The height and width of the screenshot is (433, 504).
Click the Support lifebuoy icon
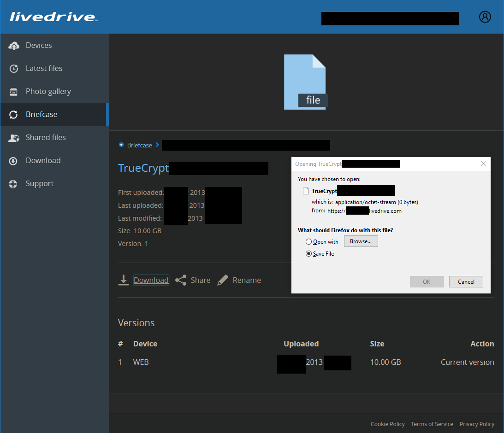[x=13, y=184]
